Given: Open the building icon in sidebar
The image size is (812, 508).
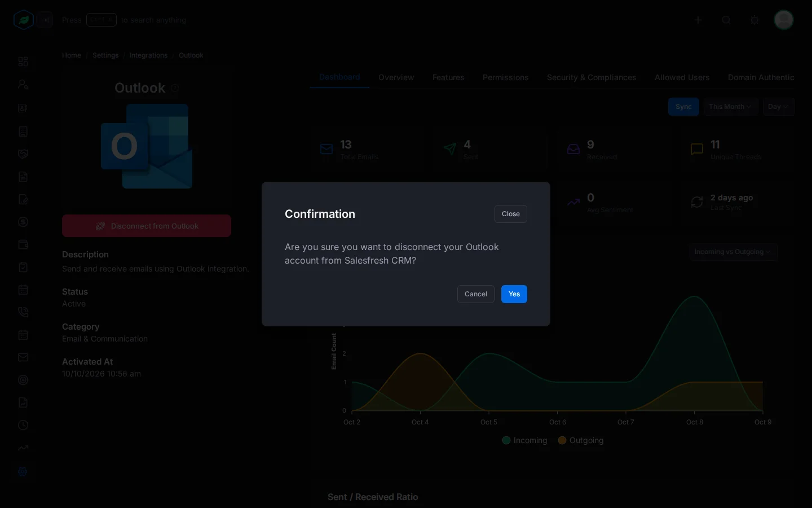Looking at the screenshot, I should (23, 132).
